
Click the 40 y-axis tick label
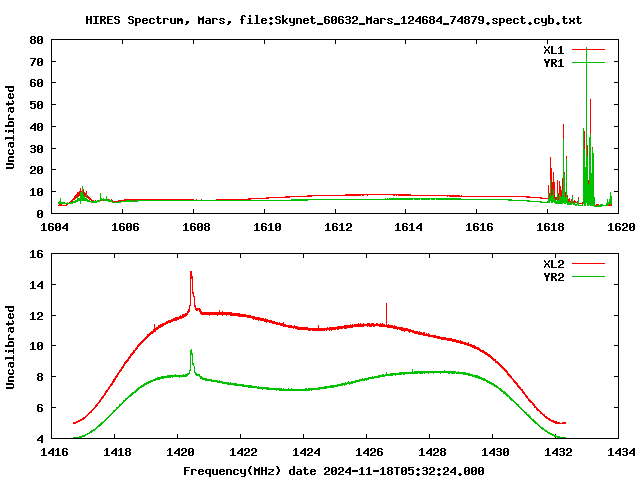pos(36,127)
